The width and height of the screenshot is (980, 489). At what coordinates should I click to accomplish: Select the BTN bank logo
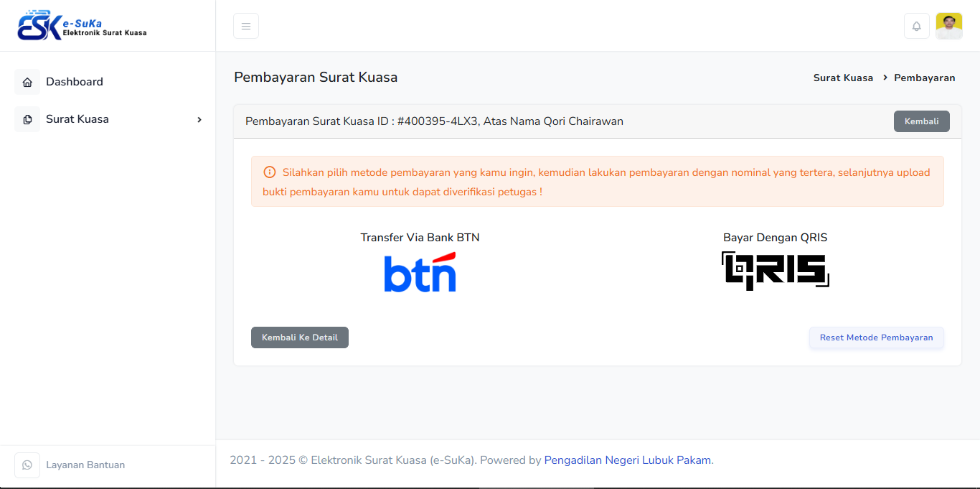pos(420,273)
